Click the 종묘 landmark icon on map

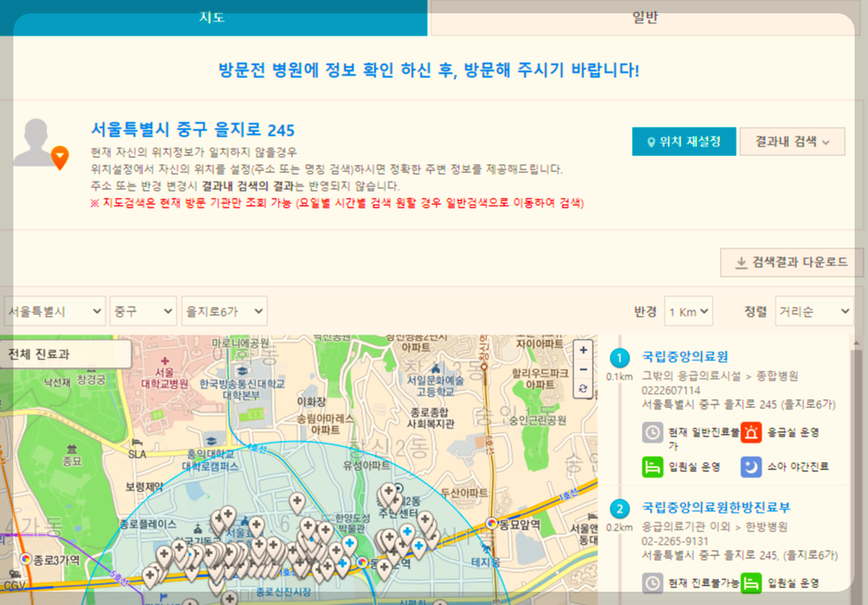[x=71, y=448]
